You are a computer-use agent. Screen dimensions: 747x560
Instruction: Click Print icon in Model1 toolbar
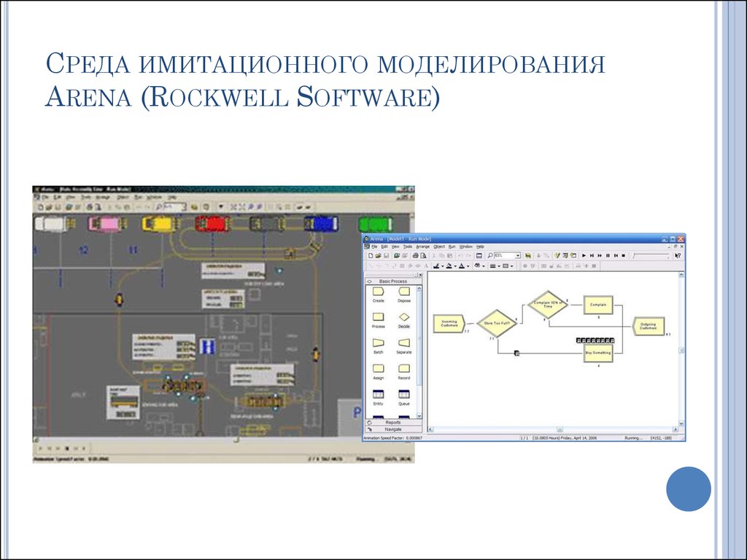[x=415, y=256]
